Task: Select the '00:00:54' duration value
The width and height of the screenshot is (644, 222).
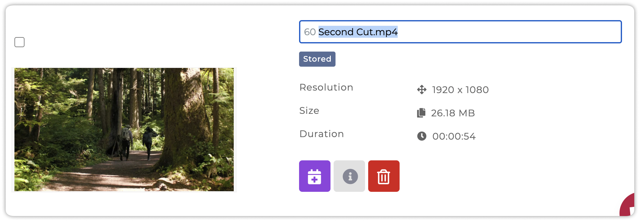Action: coord(454,136)
